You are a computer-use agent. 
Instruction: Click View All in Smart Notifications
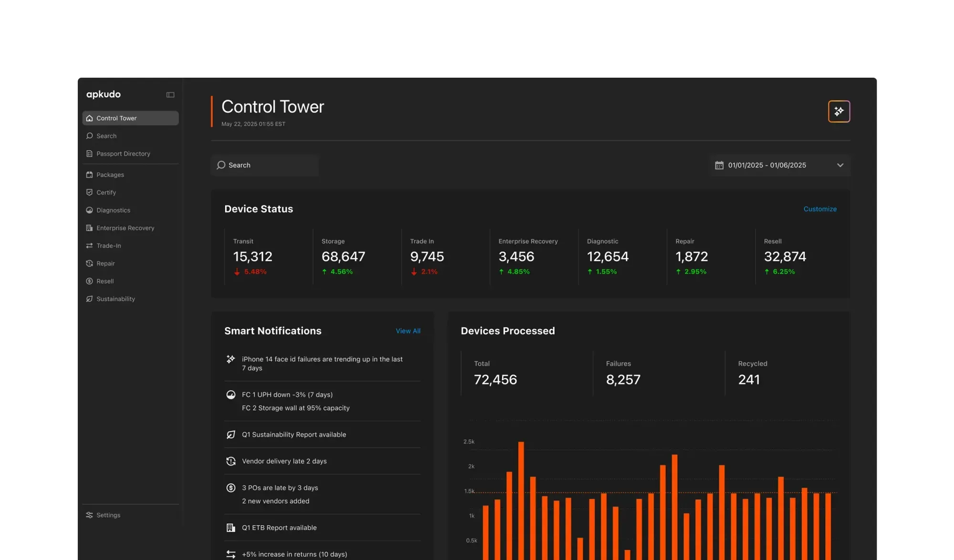click(408, 331)
